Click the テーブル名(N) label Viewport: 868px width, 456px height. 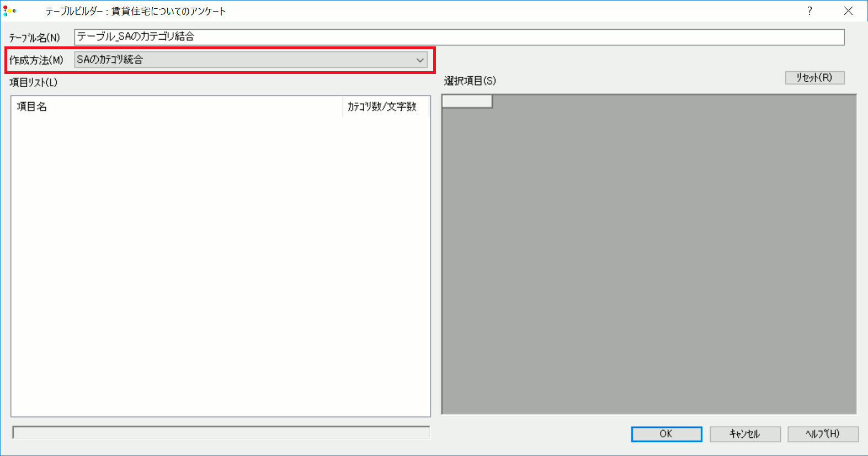tap(34, 38)
